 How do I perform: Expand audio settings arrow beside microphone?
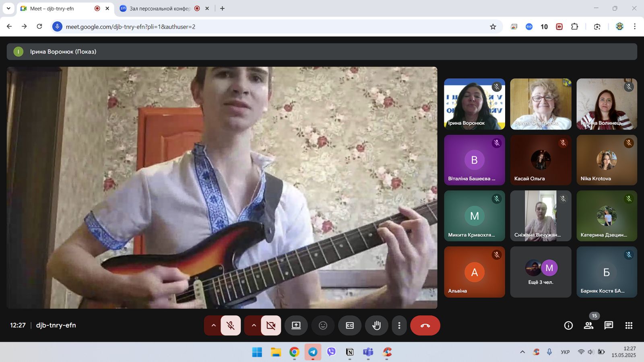tap(213, 325)
